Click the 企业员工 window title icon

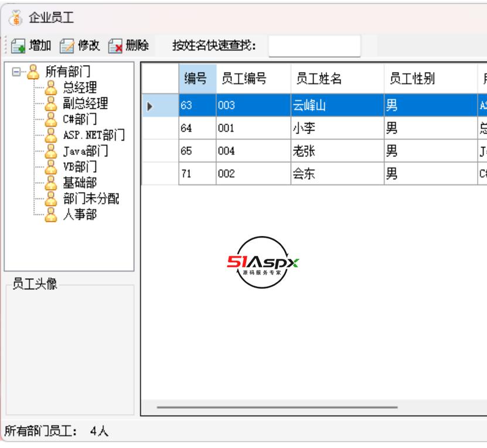(16, 18)
